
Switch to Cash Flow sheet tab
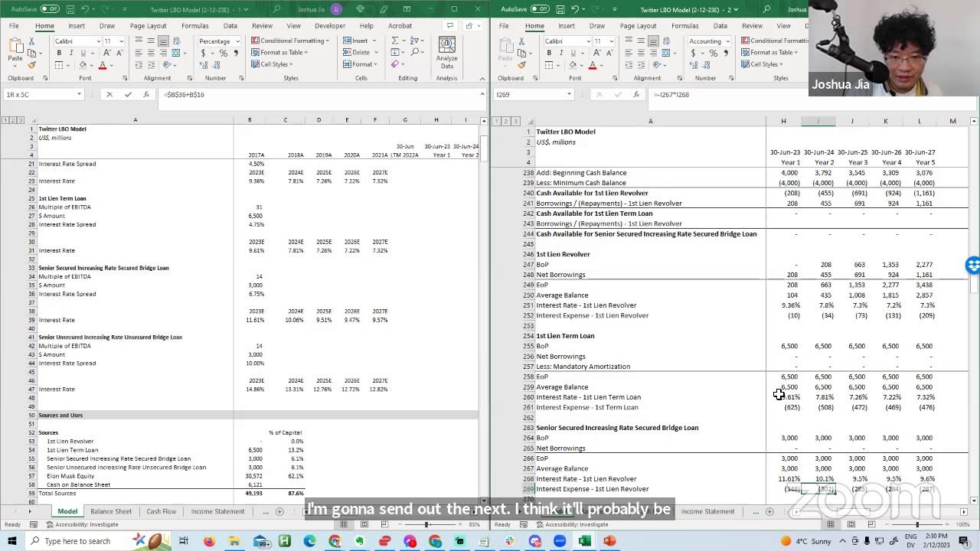[x=161, y=511]
